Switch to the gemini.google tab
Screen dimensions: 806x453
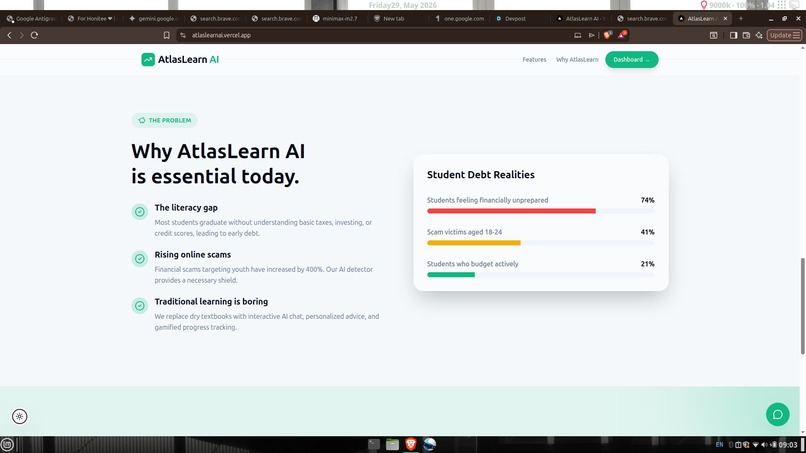(153, 19)
